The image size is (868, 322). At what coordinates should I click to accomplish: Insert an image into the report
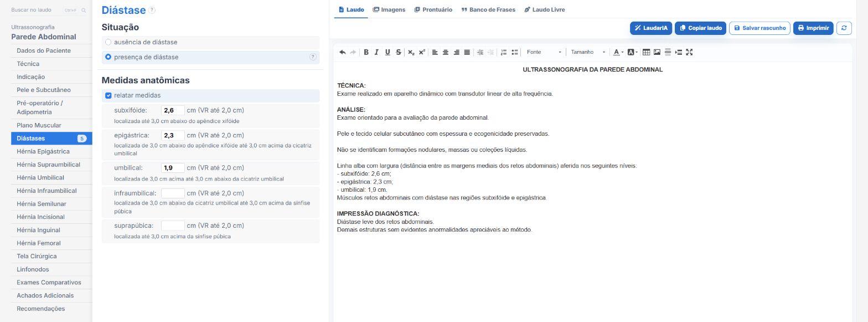657,52
